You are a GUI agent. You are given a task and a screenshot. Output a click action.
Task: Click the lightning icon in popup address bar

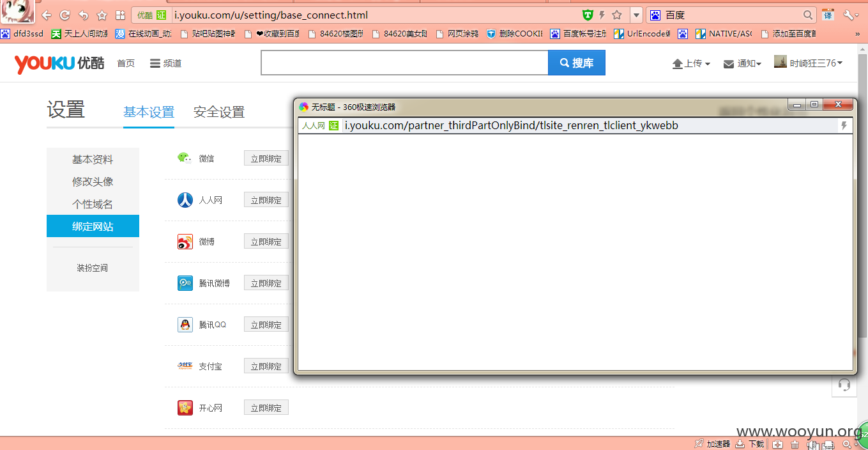point(844,125)
